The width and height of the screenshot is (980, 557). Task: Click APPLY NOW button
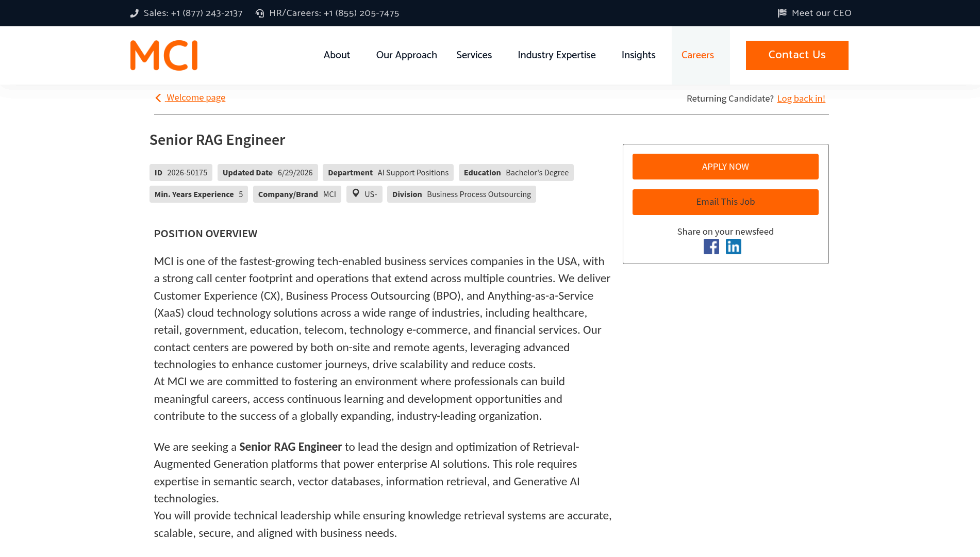click(725, 167)
